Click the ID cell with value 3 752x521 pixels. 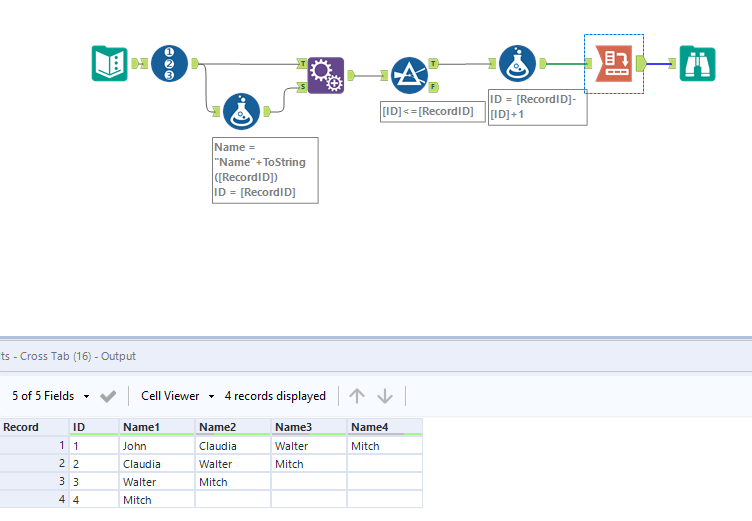(94, 482)
